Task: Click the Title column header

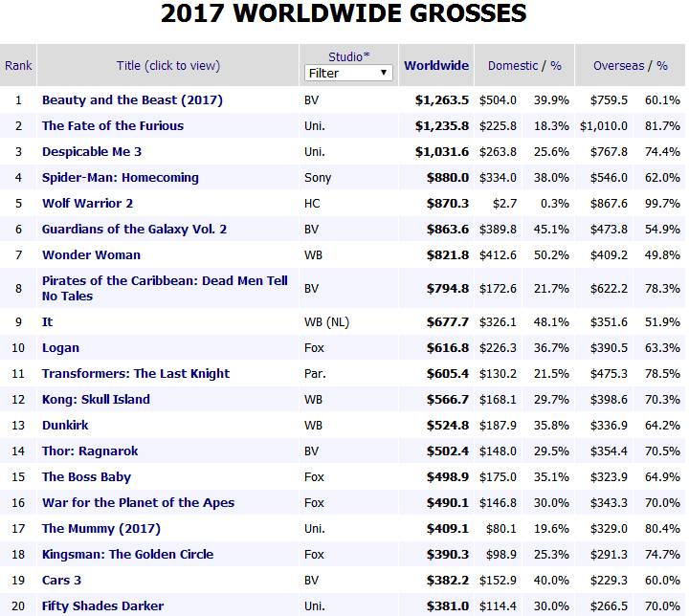Action: (x=167, y=66)
